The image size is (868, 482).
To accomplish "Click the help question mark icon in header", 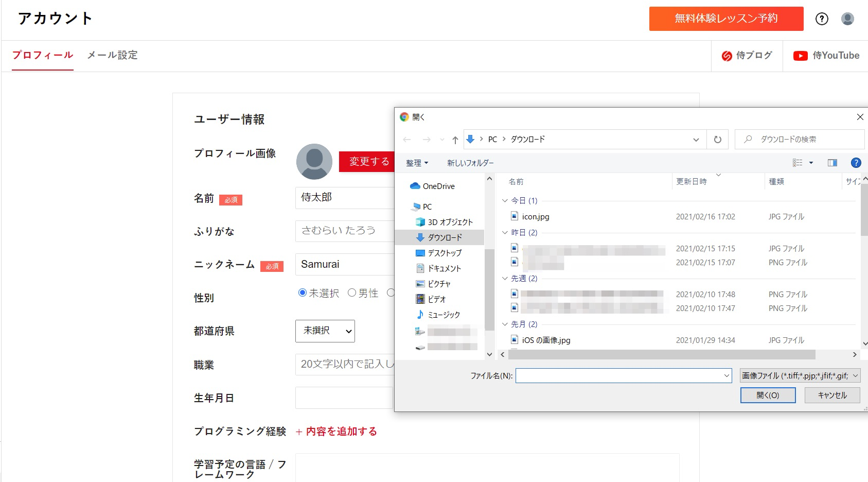I will [x=822, y=19].
